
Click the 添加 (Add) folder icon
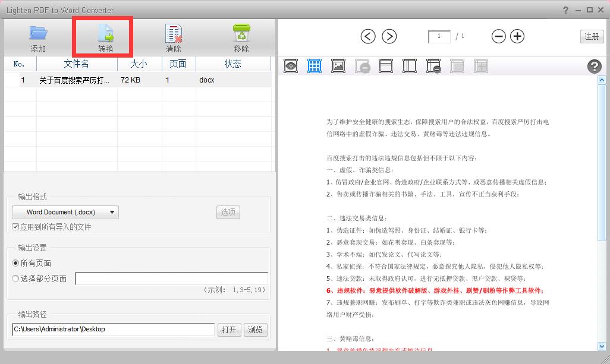pyautogui.click(x=38, y=33)
